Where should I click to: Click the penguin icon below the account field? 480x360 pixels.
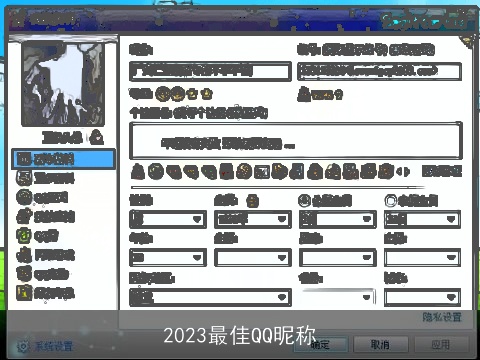pyautogui.click(x=304, y=94)
